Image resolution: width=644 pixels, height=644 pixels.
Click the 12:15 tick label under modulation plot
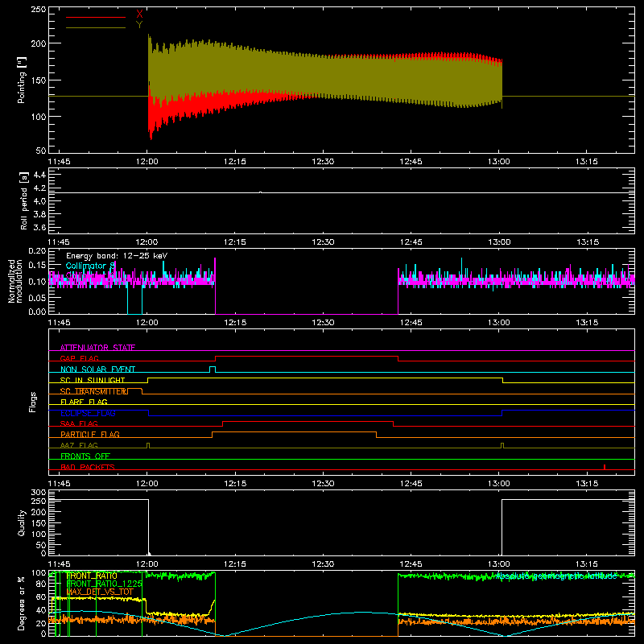[235, 323]
